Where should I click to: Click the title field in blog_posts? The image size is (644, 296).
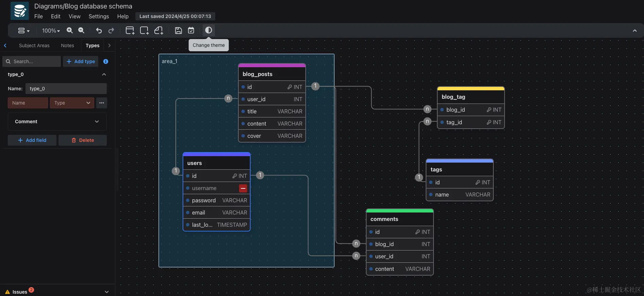272,111
